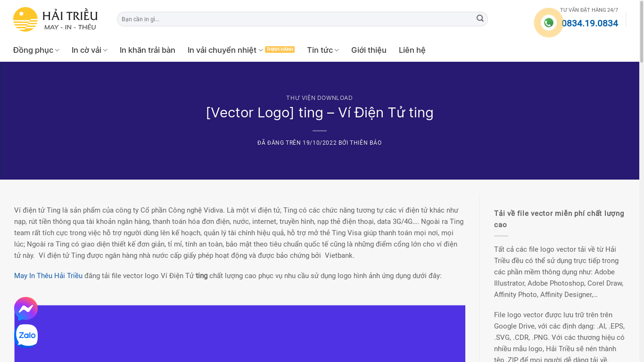The width and height of the screenshot is (644, 362).
Task: Follow the May In Thêu Hải Triều link
Action: (48, 276)
